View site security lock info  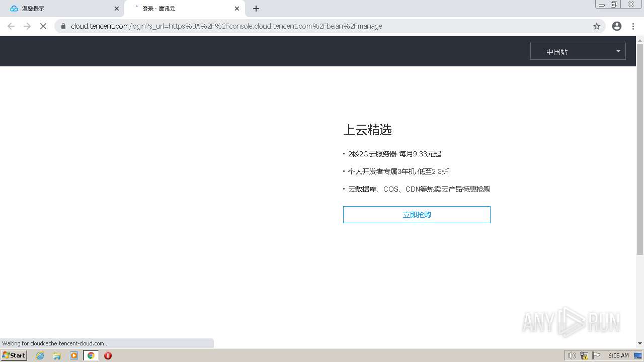[x=63, y=26]
